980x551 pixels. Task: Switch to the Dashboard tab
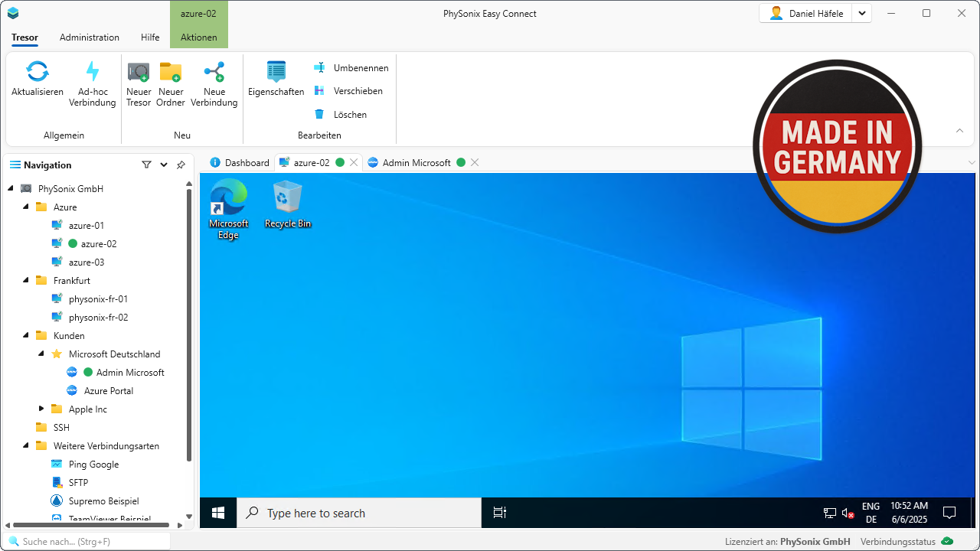(240, 162)
